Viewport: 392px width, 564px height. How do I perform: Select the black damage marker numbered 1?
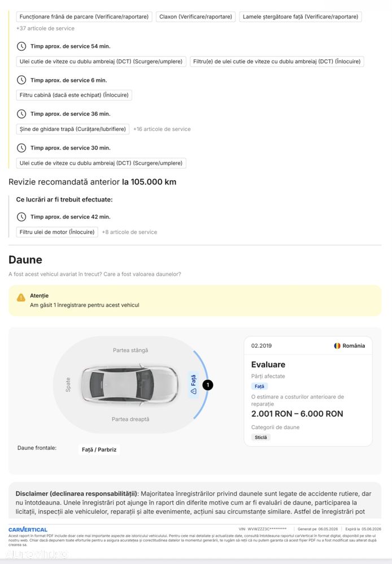pos(208,385)
